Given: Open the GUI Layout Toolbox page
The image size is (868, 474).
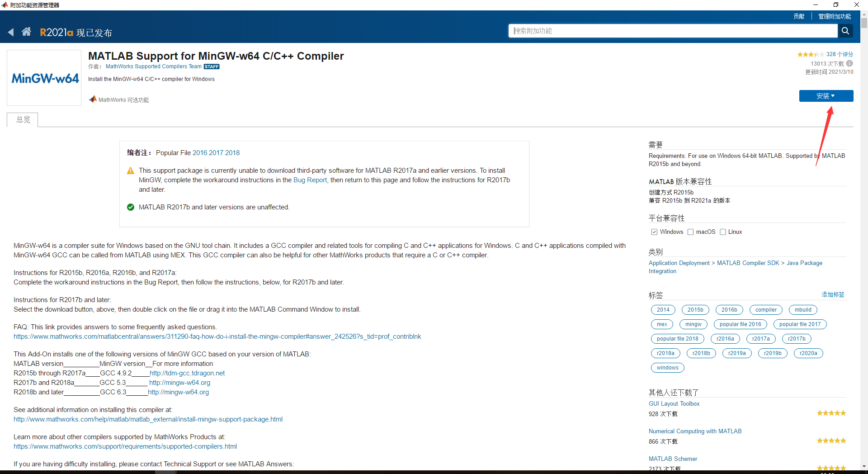Looking at the screenshot, I should point(674,403).
